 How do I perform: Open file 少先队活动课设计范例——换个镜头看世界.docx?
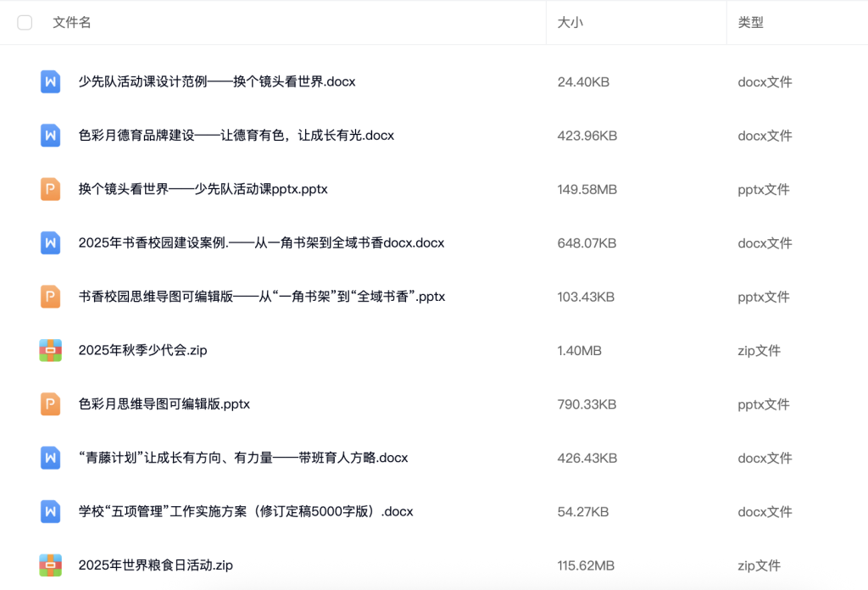click(216, 82)
